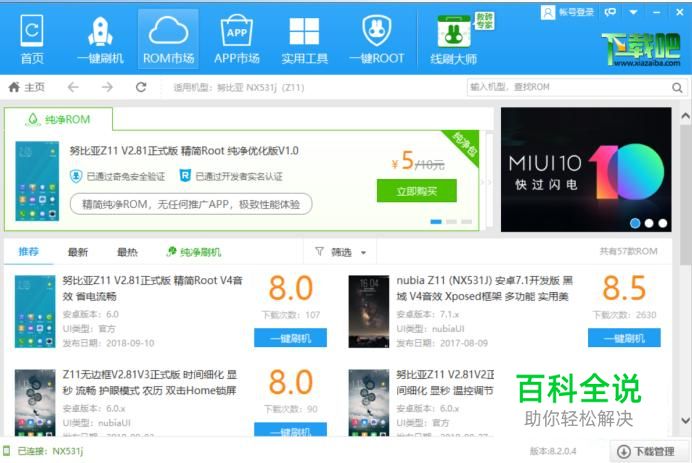Screen dimensions: 692x463
Task: Open thumbnail of Z11无边框V2.81V3 ROM
Action: (35, 403)
